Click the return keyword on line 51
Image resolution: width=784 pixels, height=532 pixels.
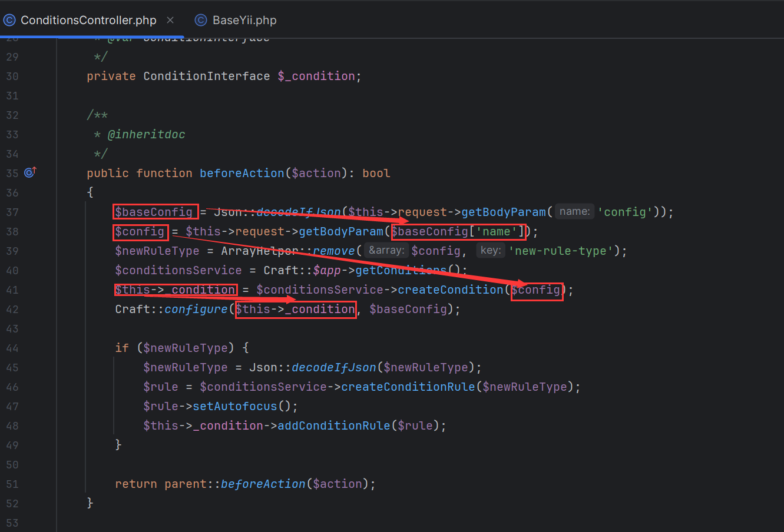click(x=136, y=484)
